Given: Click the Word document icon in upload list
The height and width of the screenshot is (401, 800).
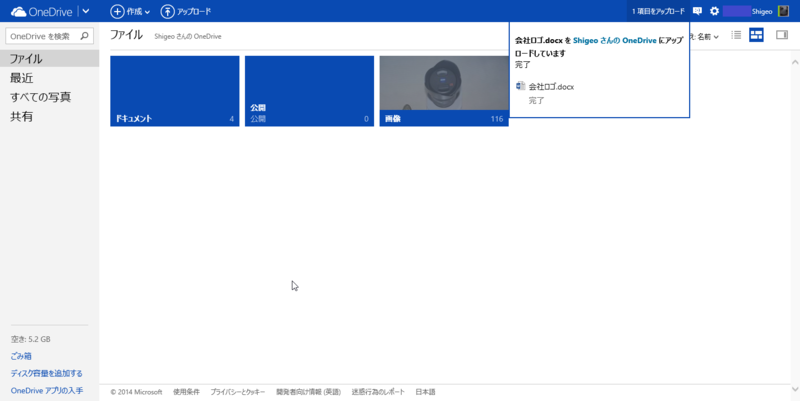Looking at the screenshot, I should 520,86.
